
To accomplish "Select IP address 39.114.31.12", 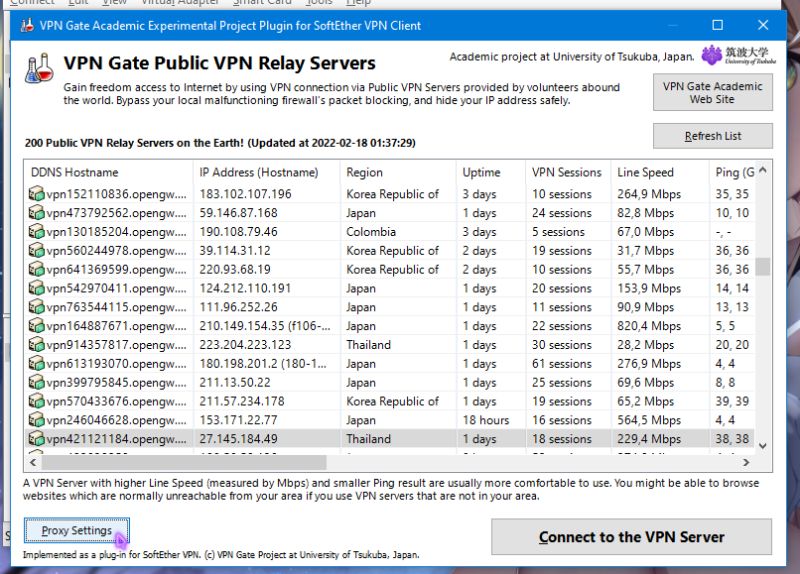I will tap(235, 251).
